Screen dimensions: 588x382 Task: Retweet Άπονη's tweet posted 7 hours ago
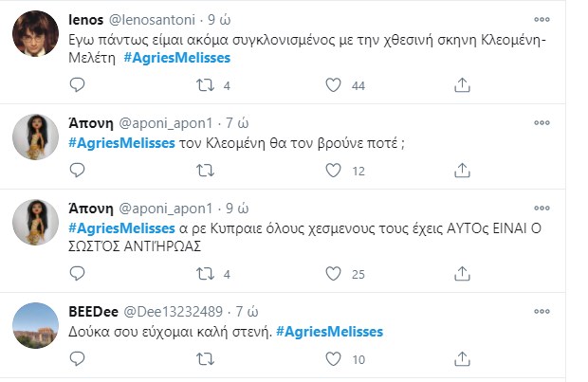[204, 171]
